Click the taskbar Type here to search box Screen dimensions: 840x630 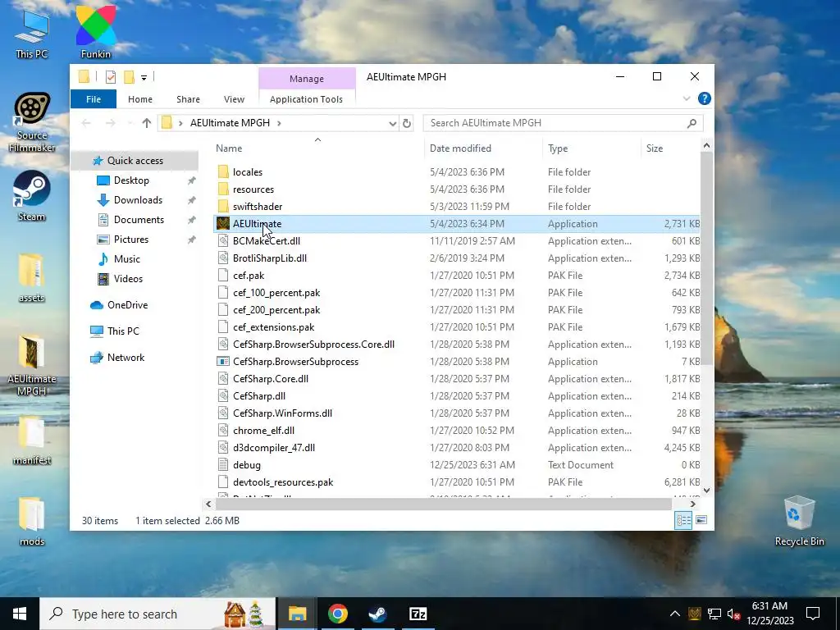157,614
